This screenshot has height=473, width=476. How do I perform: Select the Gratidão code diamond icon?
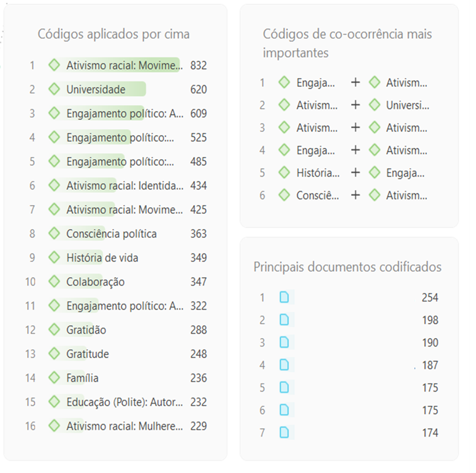pyautogui.click(x=55, y=329)
